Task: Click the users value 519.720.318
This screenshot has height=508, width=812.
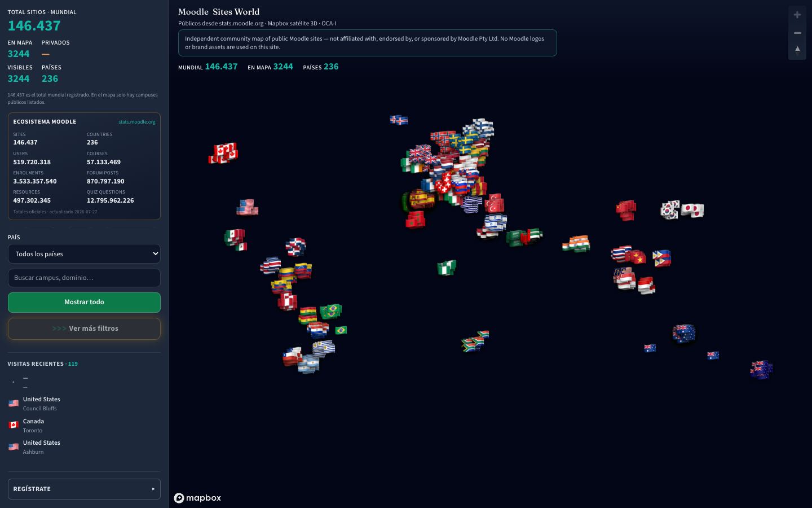Action: click(x=32, y=162)
